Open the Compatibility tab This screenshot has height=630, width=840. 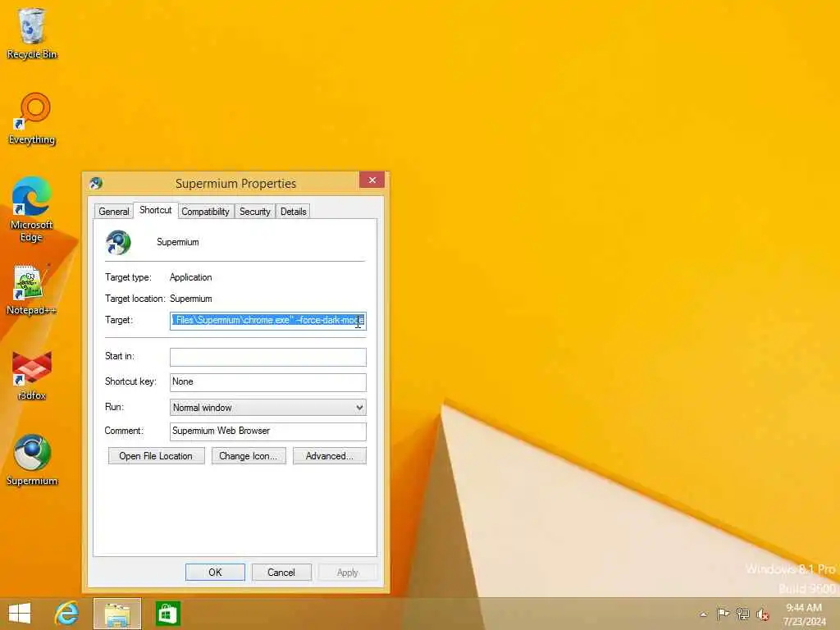coord(205,212)
